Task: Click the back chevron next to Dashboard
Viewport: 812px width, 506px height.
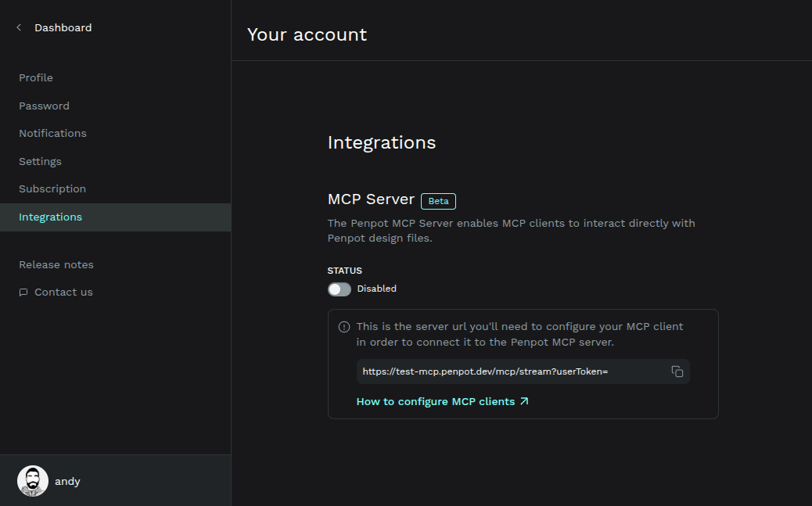Action: pos(18,27)
